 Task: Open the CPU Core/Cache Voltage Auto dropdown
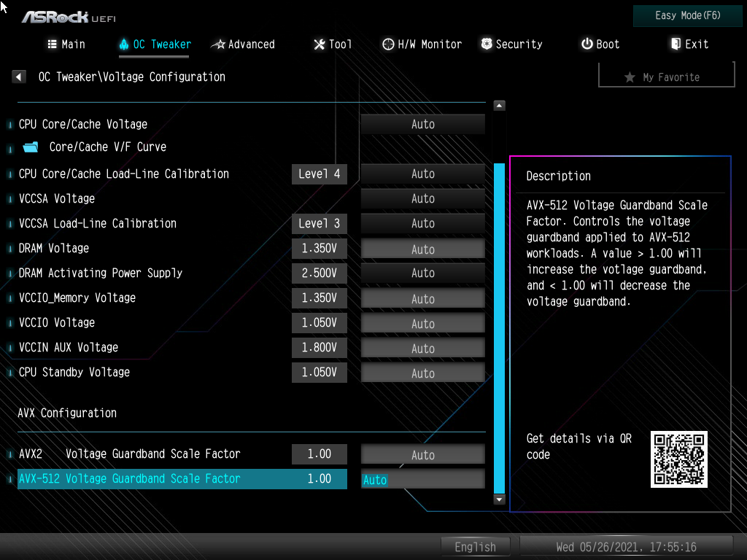click(x=422, y=124)
